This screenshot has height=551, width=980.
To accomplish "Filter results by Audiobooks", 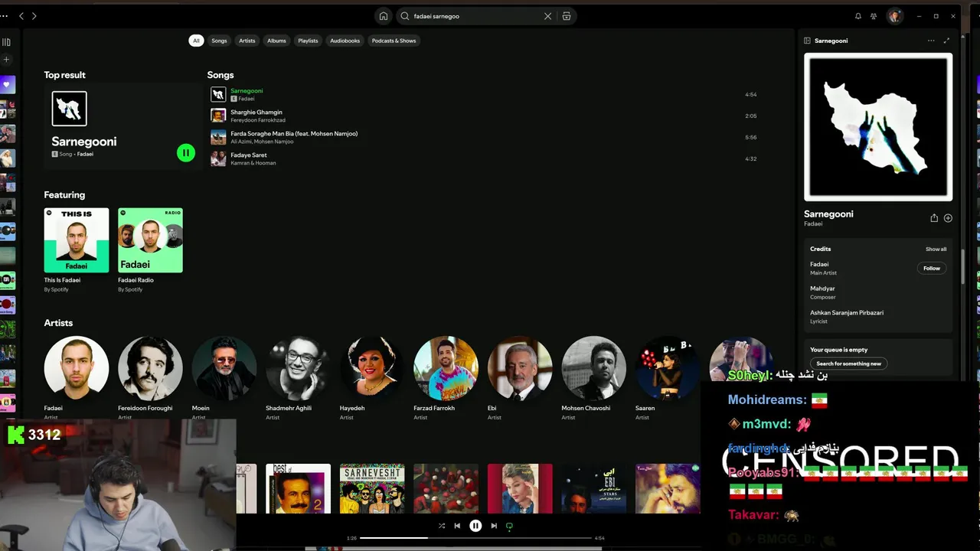I will (x=345, y=41).
